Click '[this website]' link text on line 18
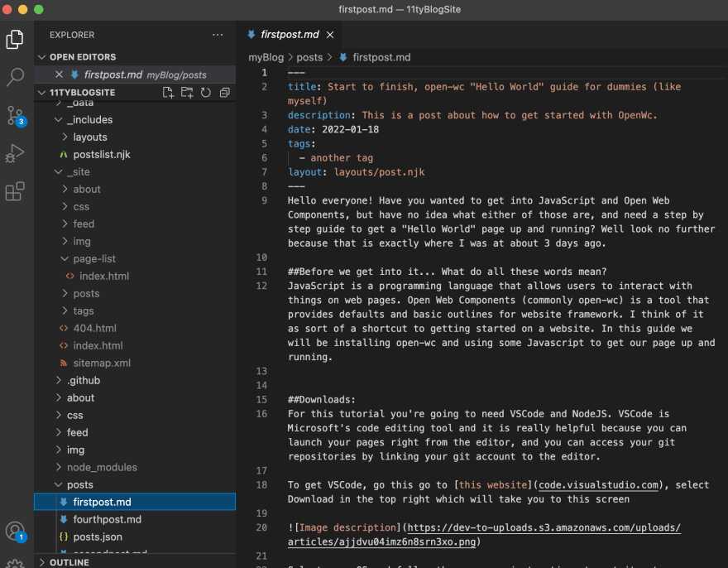This screenshot has width=728, height=568. (x=493, y=485)
